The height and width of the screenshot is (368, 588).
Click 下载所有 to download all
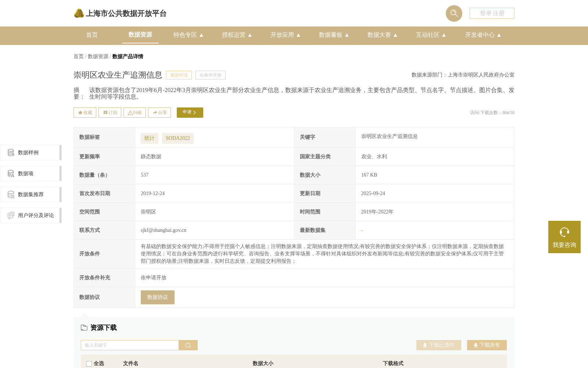(487, 345)
